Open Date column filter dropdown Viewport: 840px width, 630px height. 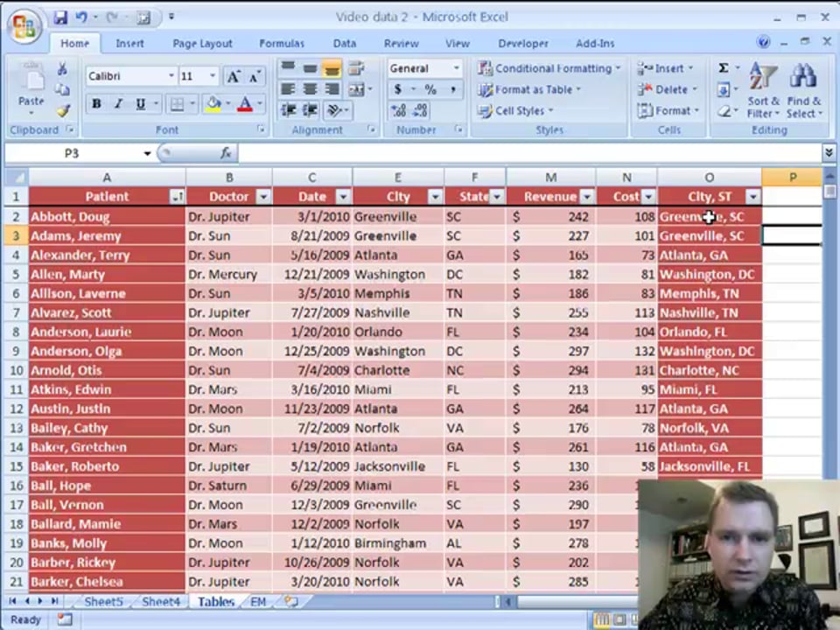(343, 197)
